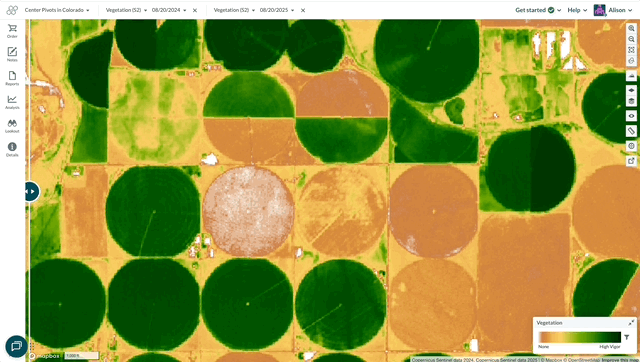
Task: Open the Analysis chart tool
Action: click(12, 102)
